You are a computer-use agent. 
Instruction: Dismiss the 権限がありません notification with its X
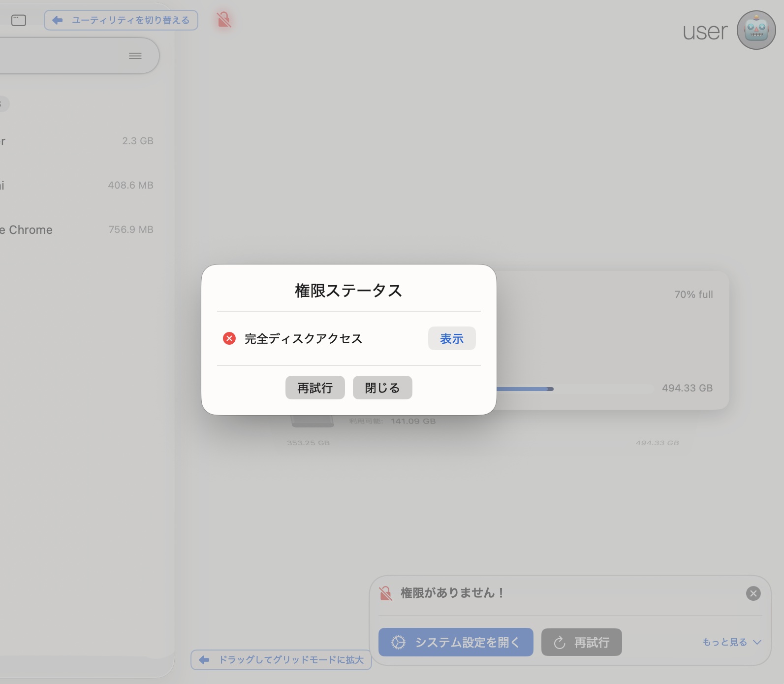[x=753, y=593]
